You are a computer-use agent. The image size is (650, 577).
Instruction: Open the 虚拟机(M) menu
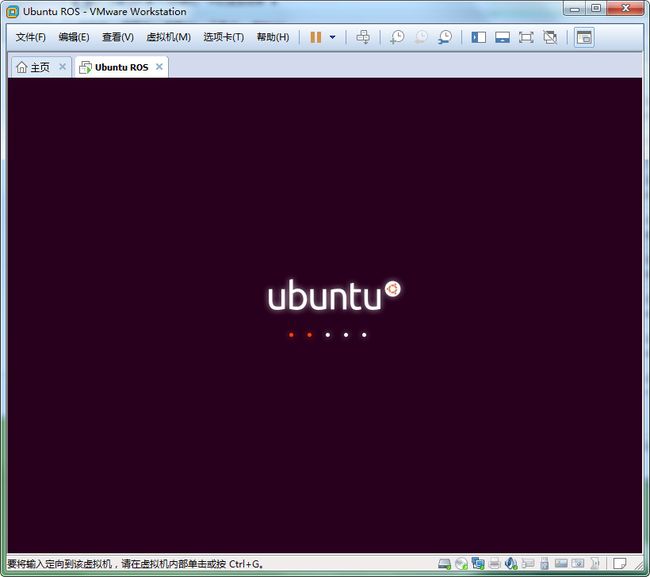[168, 37]
